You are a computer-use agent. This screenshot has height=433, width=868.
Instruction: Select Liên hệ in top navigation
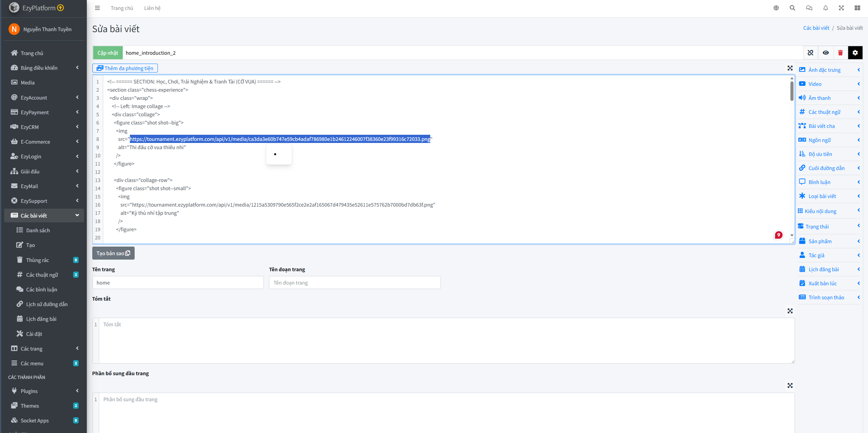(x=152, y=8)
